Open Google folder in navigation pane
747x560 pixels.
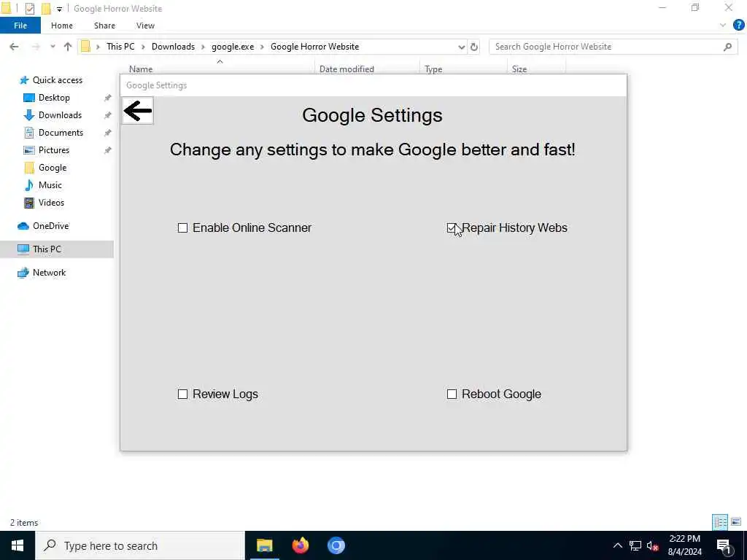53,168
